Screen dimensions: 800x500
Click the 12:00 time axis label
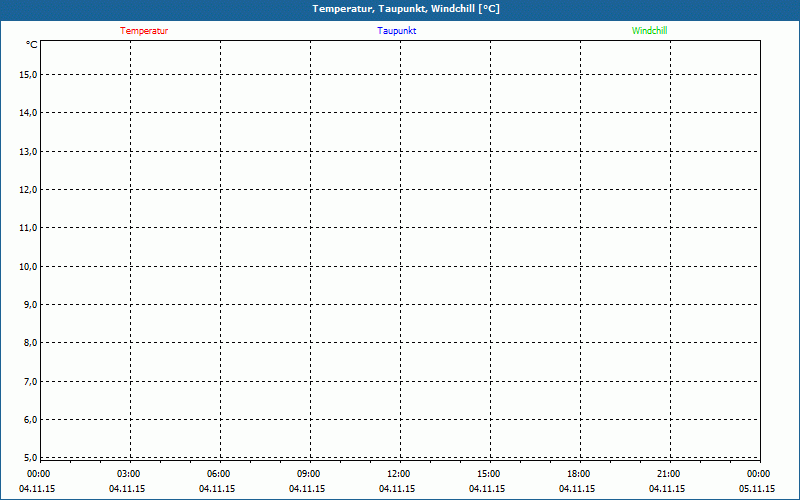coord(398,474)
